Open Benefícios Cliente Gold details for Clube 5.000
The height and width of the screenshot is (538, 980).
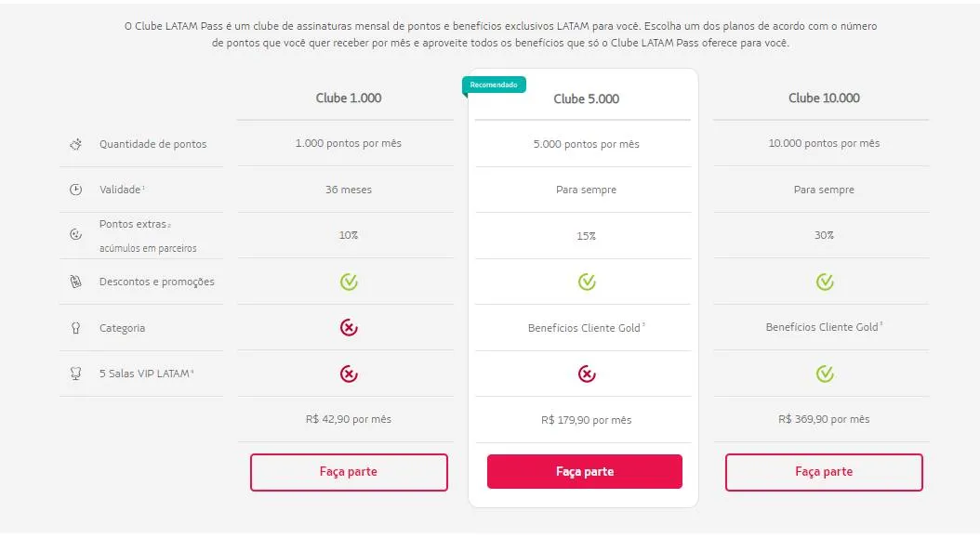[x=584, y=327]
